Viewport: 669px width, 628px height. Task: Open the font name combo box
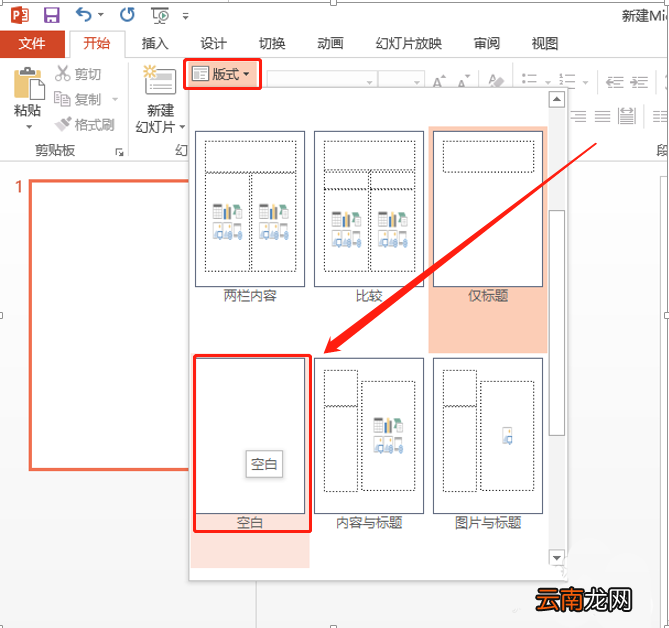(x=322, y=79)
